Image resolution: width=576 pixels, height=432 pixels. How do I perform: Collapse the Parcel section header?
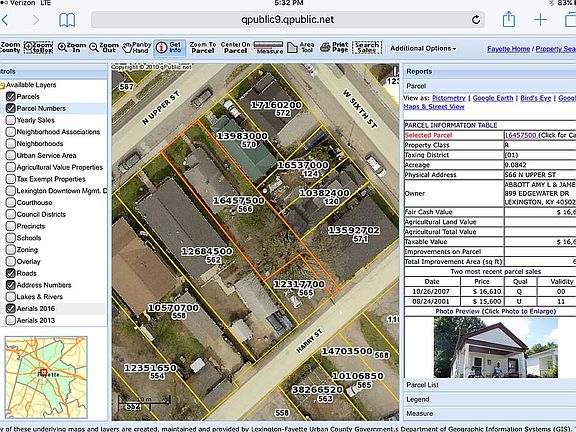click(490, 86)
